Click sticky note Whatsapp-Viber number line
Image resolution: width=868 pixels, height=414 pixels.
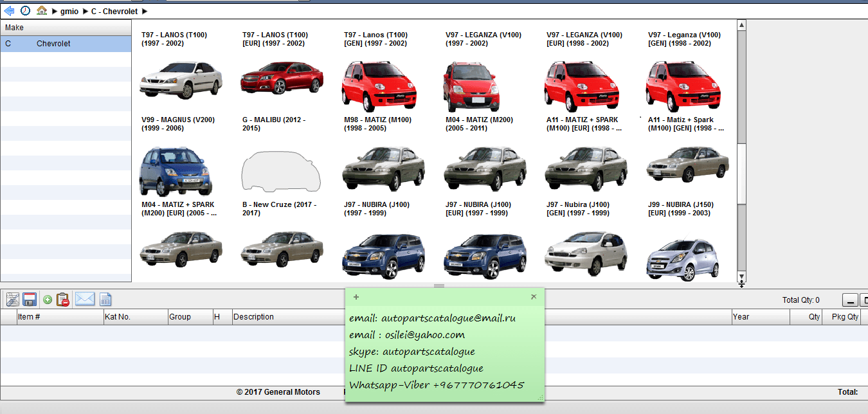point(437,385)
